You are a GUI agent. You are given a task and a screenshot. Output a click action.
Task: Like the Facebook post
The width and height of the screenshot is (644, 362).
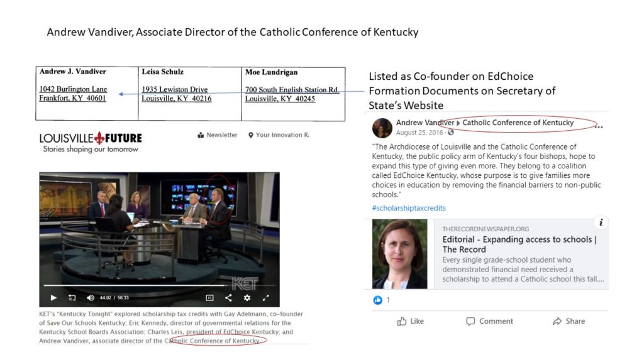(x=410, y=321)
